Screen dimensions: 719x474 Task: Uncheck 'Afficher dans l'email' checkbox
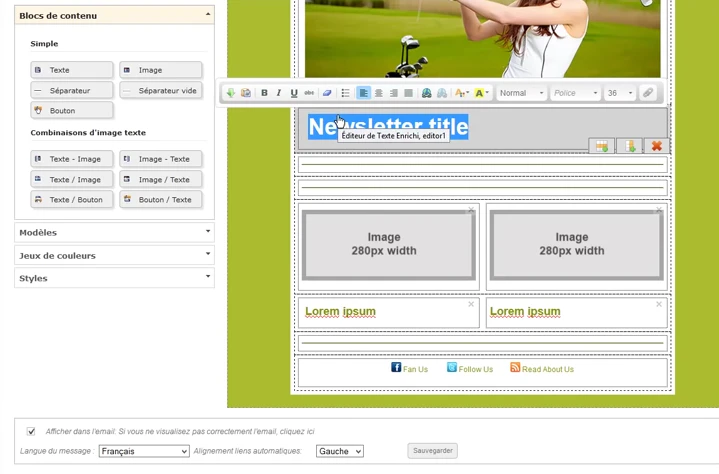pos(31,431)
